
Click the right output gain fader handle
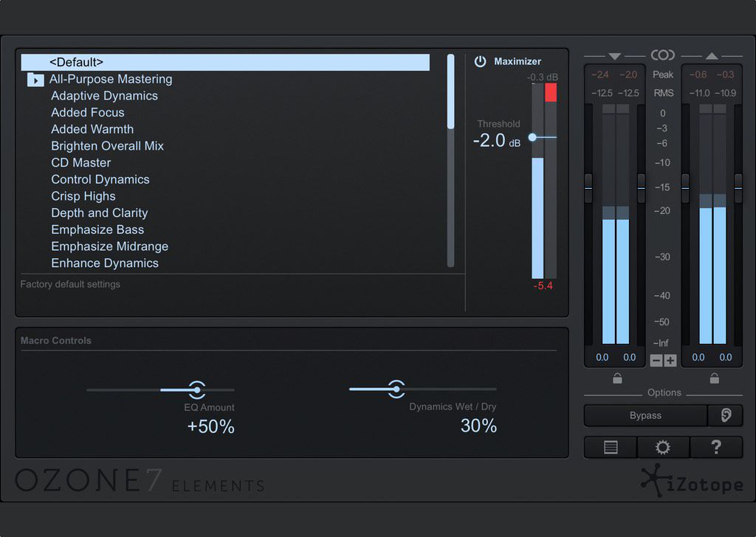(x=738, y=188)
